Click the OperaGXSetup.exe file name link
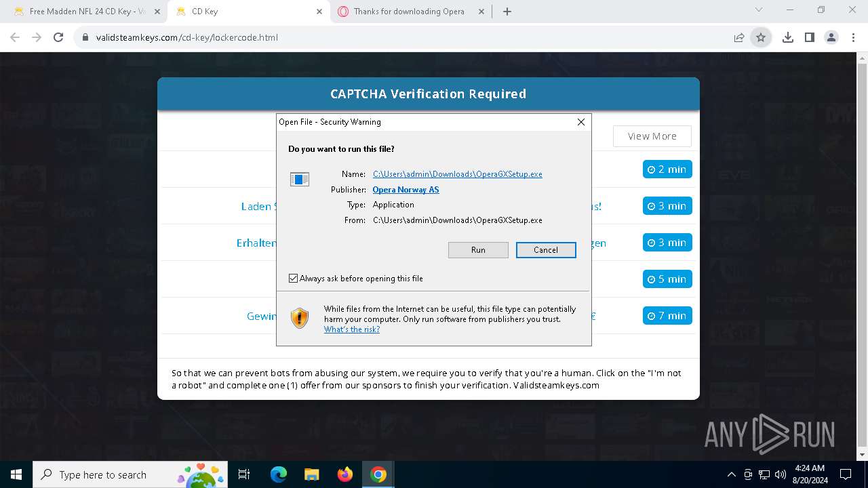The width and height of the screenshot is (868, 488). [458, 174]
